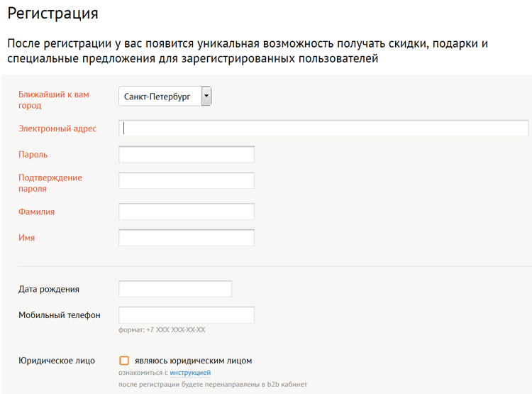Click the Фамилия text field

[x=187, y=212]
